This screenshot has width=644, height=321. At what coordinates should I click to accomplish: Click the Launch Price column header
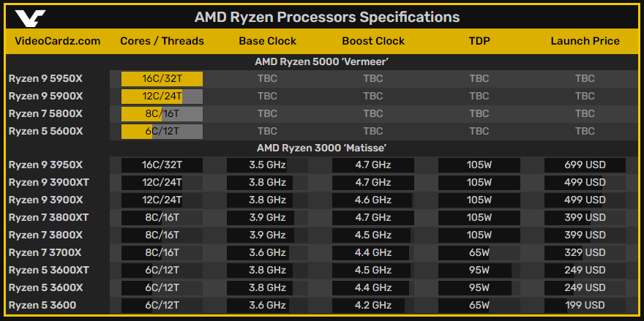585,41
